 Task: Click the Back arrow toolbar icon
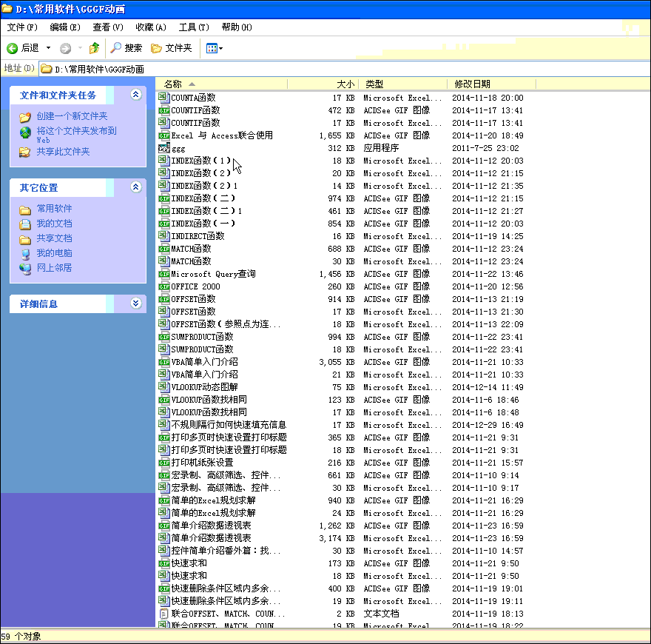pyautogui.click(x=13, y=48)
